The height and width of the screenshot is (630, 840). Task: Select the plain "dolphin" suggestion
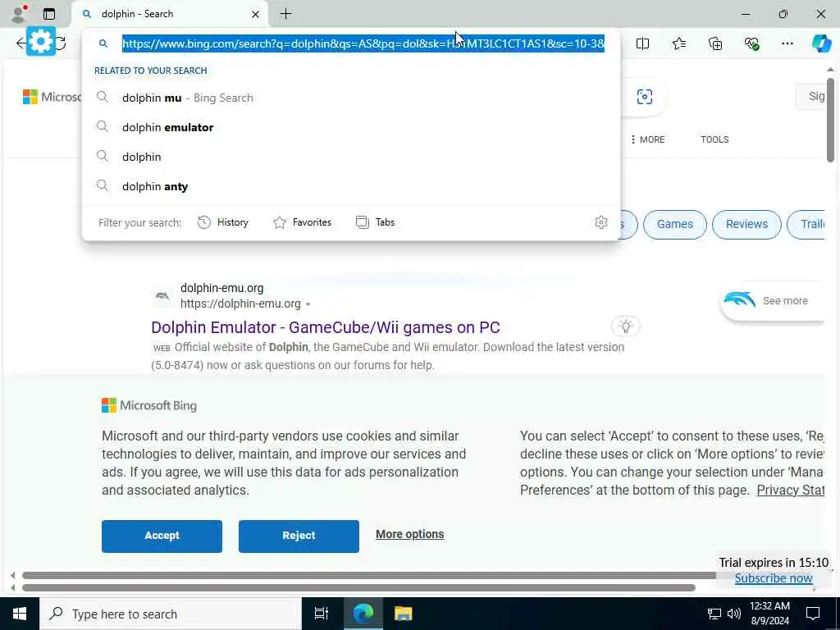tap(351, 157)
